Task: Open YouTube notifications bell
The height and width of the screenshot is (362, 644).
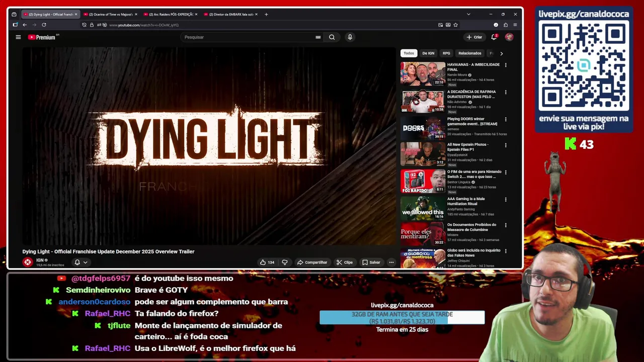Action: point(494,37)
